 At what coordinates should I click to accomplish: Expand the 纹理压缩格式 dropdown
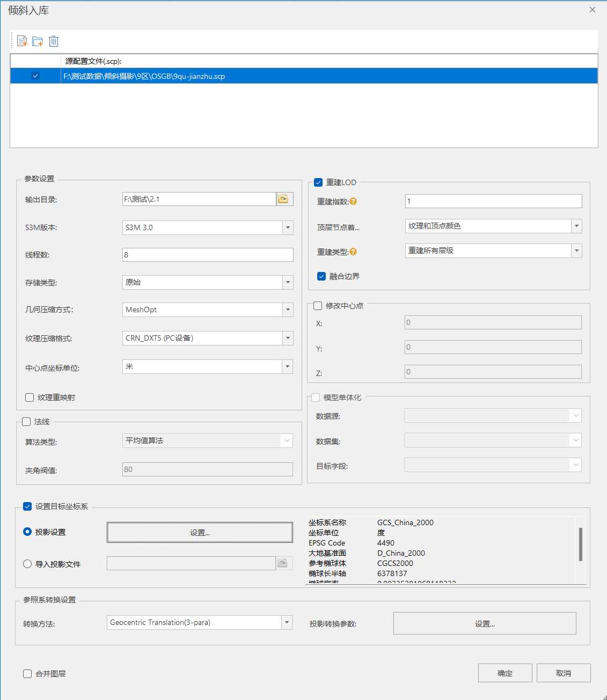point(288,338)
